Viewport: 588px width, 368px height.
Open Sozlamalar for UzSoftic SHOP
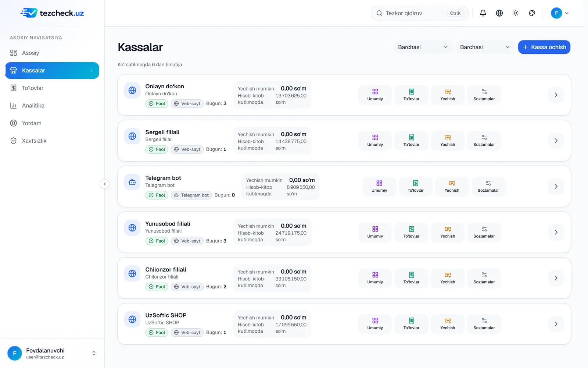(x=484, y=324)
